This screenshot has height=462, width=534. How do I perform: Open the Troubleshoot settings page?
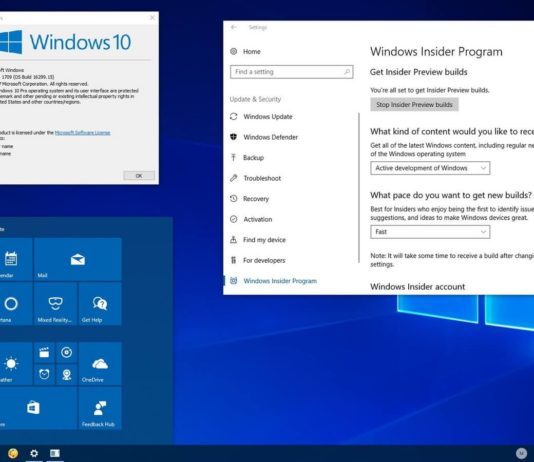(262, 178)
